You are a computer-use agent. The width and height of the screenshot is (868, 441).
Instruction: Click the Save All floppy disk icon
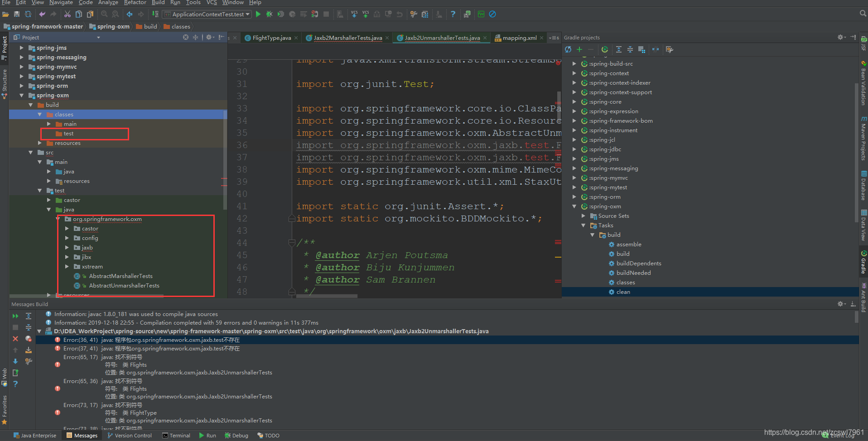pyautogui.click(x=17, y=14)
